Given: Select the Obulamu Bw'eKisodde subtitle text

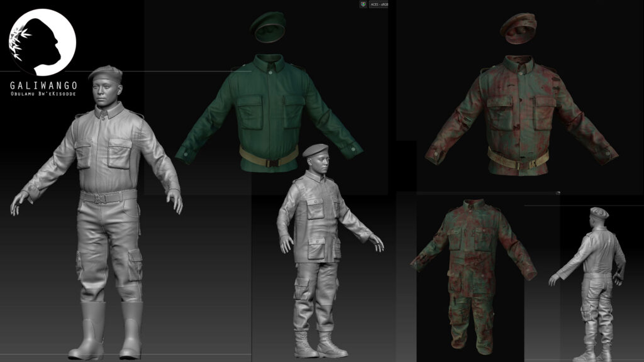Looking at the screenshot, I should (x=43, y=94).
